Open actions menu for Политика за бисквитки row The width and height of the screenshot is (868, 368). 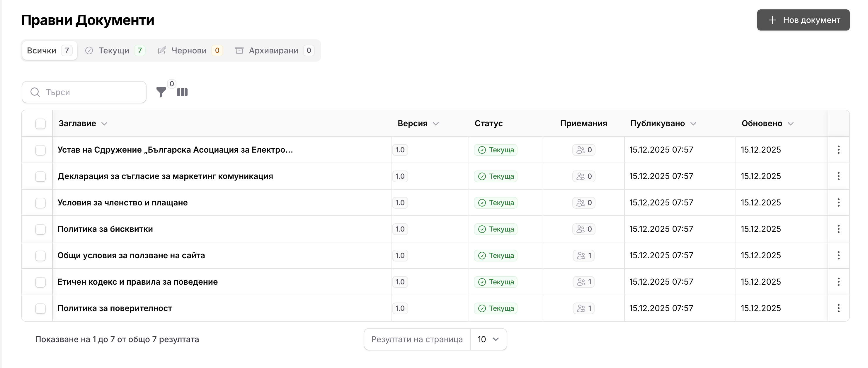click(838, 229)
